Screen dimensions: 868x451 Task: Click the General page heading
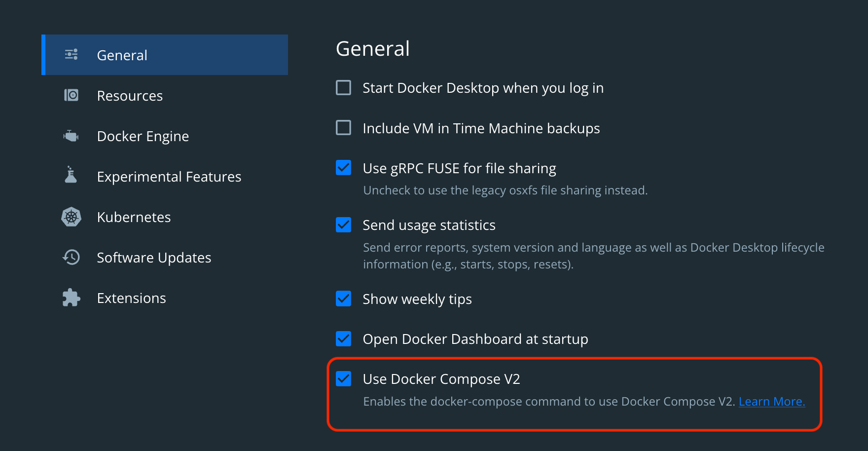[x=373, y=49]
